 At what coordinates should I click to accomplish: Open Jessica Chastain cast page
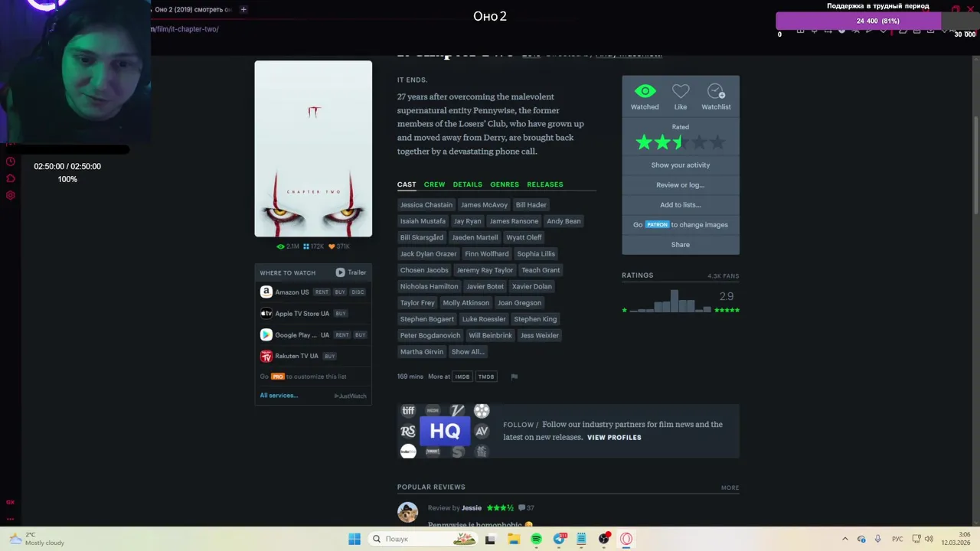(x=426, y=205)
